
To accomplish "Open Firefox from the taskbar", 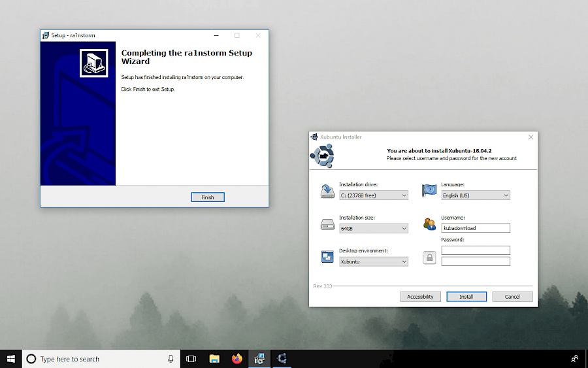I will pyautogui.click(x=237, y=359).
